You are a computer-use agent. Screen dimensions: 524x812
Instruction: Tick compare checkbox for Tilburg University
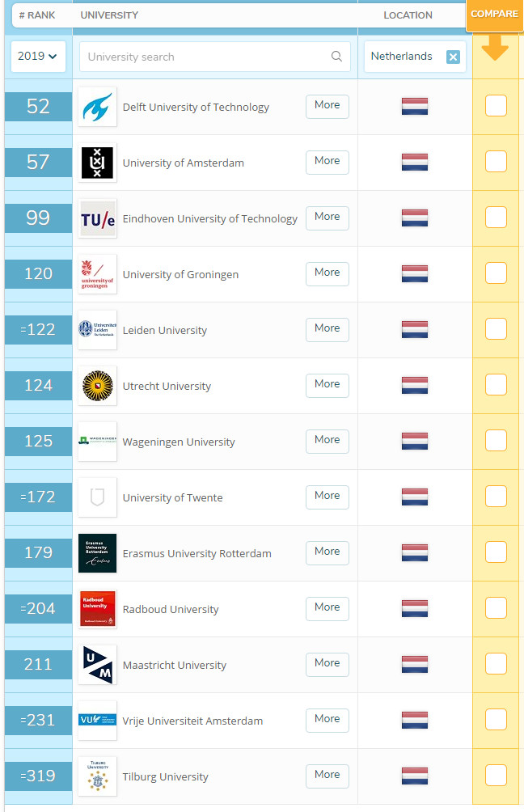[x=496, y=776]
